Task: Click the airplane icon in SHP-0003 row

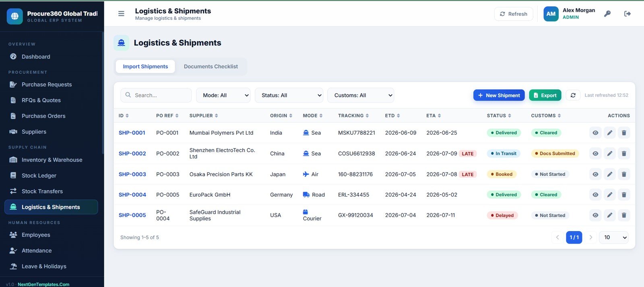Action: 306,174
